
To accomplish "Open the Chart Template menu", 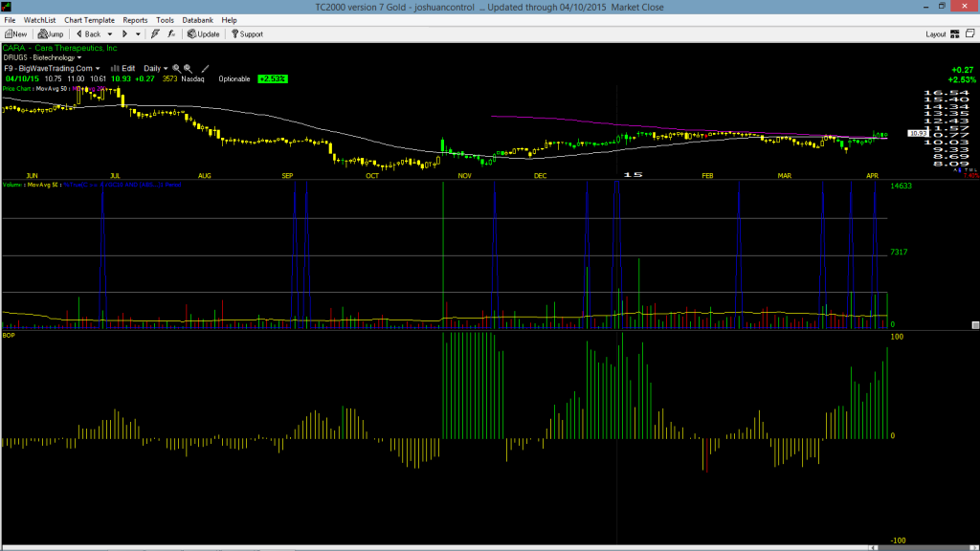I will click(89, 20).
